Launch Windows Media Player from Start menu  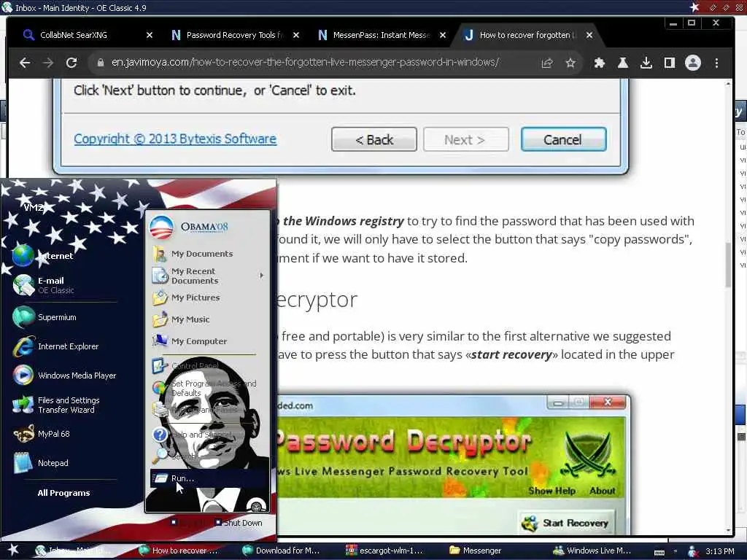click(x=64, y=376)
